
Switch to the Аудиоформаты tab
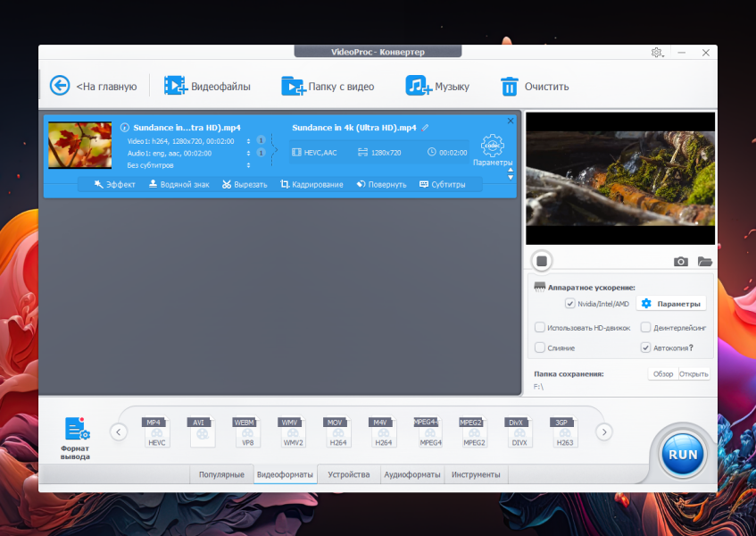tap(412, 474)
